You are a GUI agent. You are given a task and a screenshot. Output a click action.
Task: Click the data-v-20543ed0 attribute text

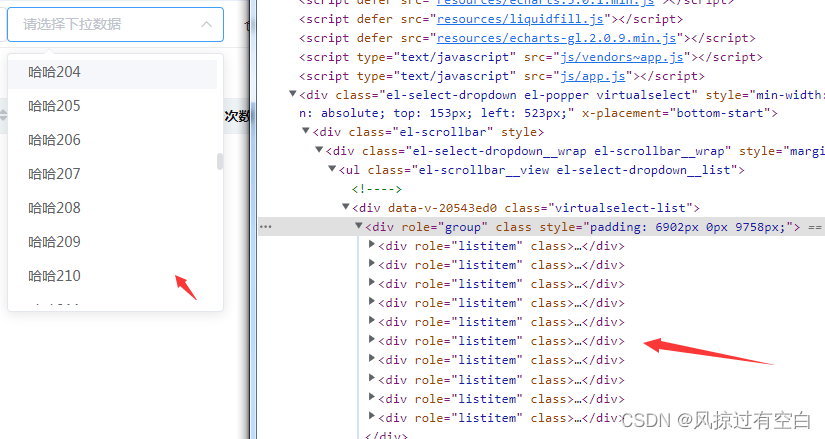[x=442, y=208]
